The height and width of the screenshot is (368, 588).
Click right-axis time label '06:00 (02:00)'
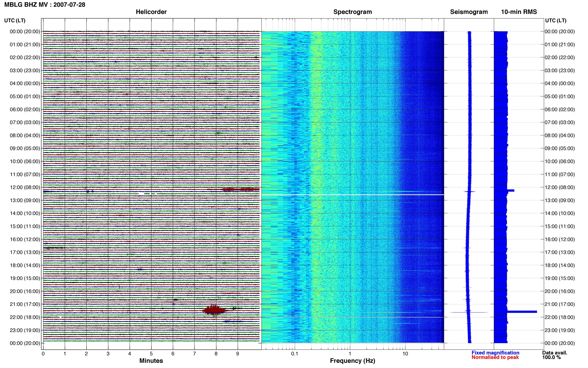coord(560,110)
